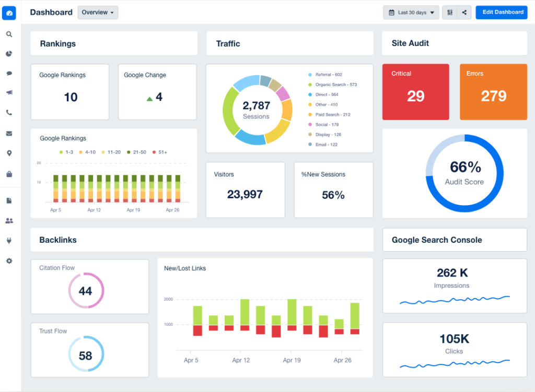The height and width of the screenshot is (392, 535).
Task: Open the Overview dropdown next to Dashboard
Action: point(97,12)
